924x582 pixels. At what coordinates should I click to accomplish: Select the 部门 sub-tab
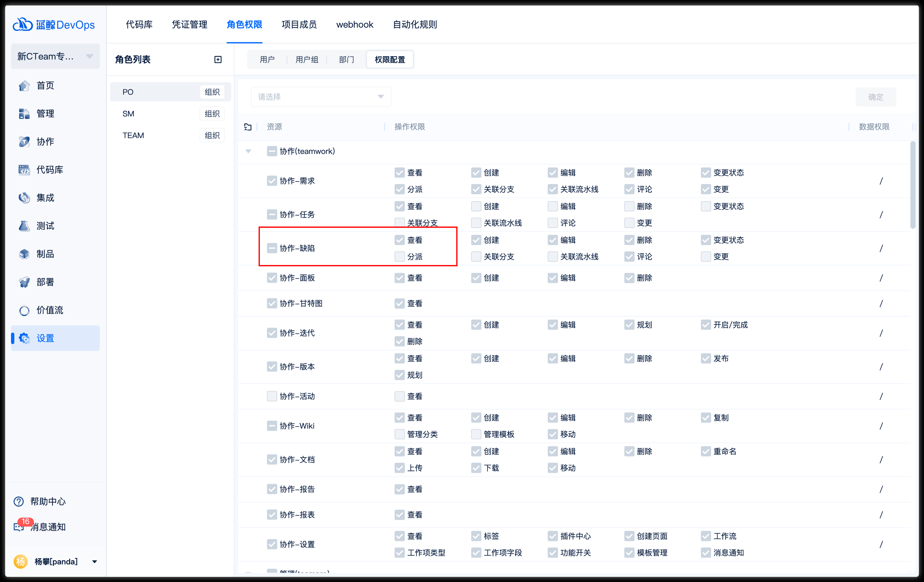tap(346, 59)
